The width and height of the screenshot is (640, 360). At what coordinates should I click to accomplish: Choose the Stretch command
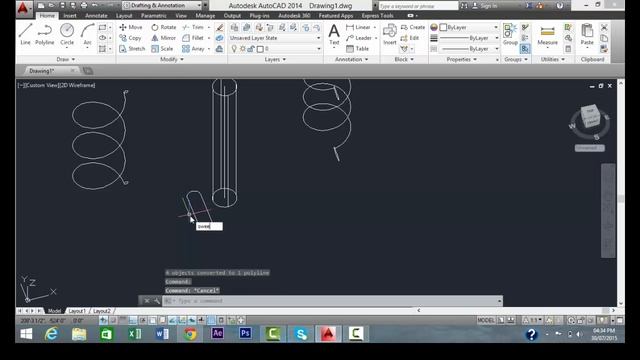(132, 49)
